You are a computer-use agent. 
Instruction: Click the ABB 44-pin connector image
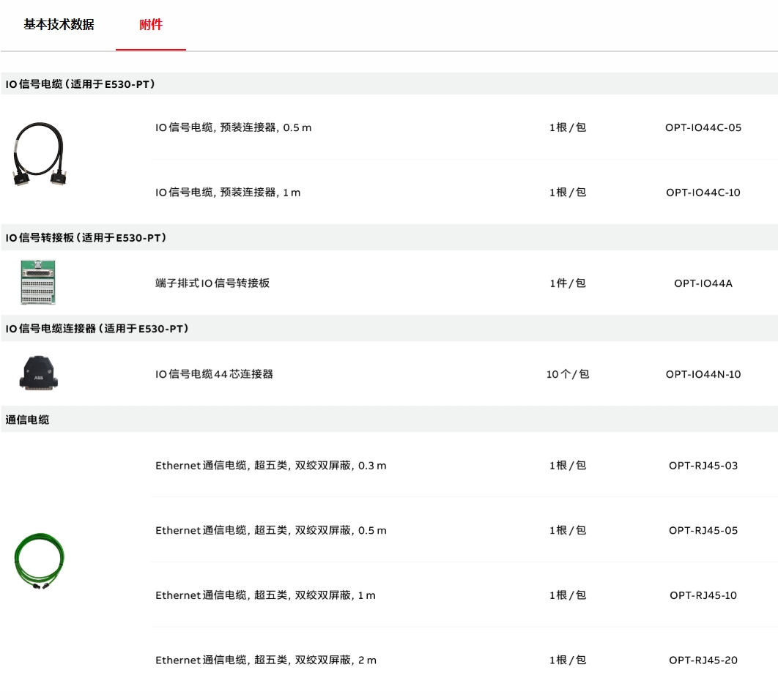click(38, 373)
